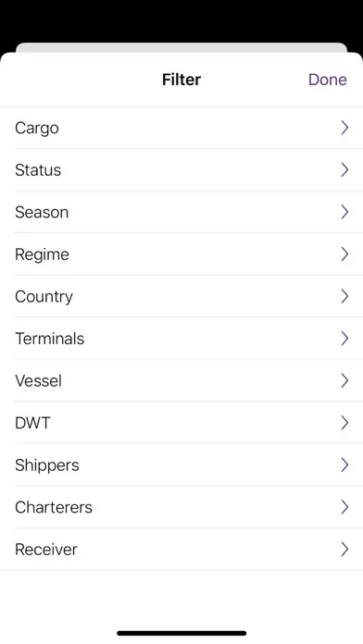Tap the chevron next to Cargo
This screenshot has width=363, height=644.
tap(344, 128)
